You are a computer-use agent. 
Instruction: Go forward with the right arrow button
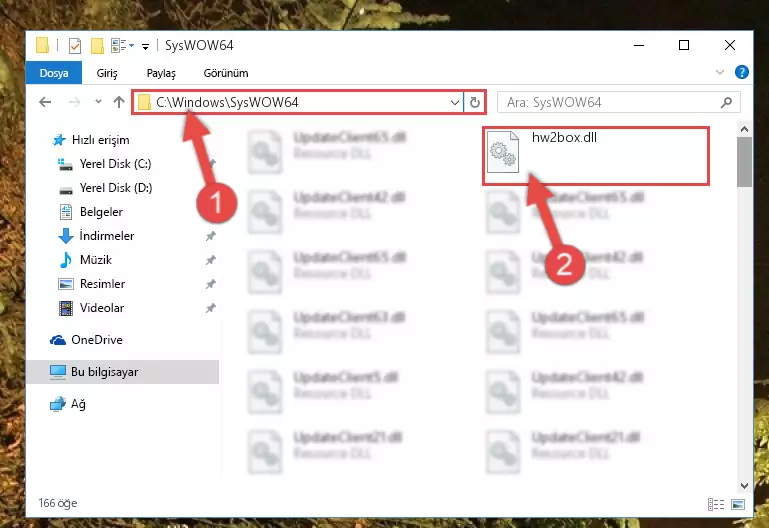pyautogui.click(x=74, y=102)
